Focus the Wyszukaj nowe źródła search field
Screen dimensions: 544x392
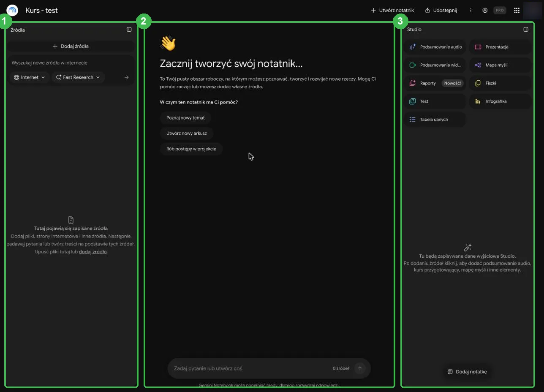click(71, 63)
